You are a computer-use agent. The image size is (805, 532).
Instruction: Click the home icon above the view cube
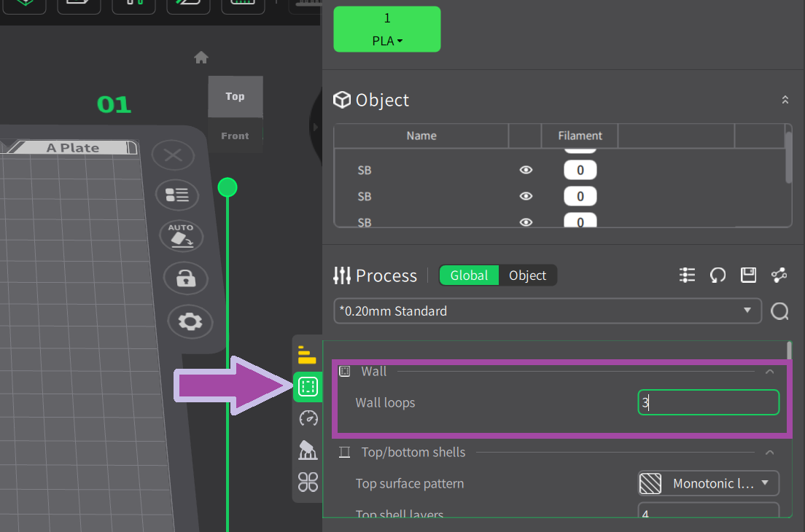[x=201, y=58]
